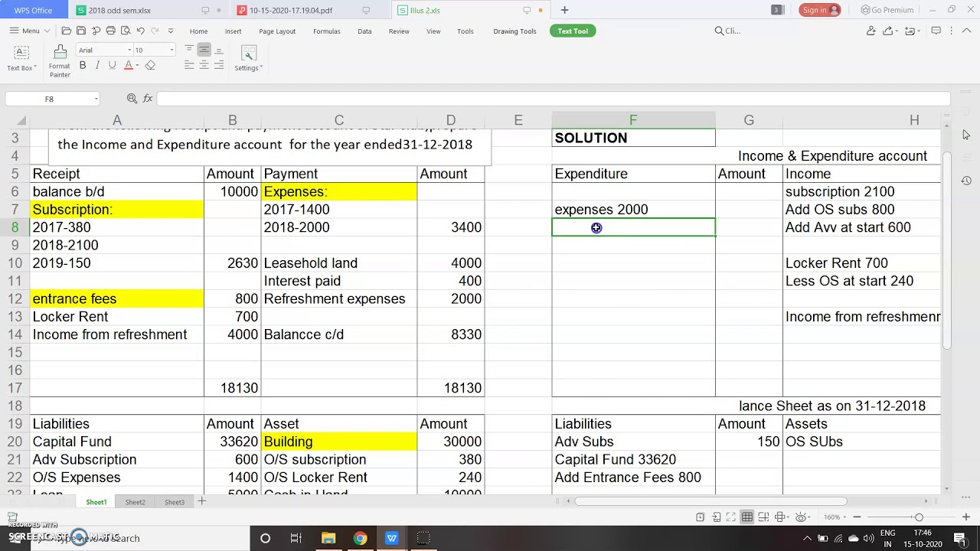This screenshot has width=980, height=551.
Task: Open the comments speech-bubble icon in ribbon
Action: coord(936,31)
